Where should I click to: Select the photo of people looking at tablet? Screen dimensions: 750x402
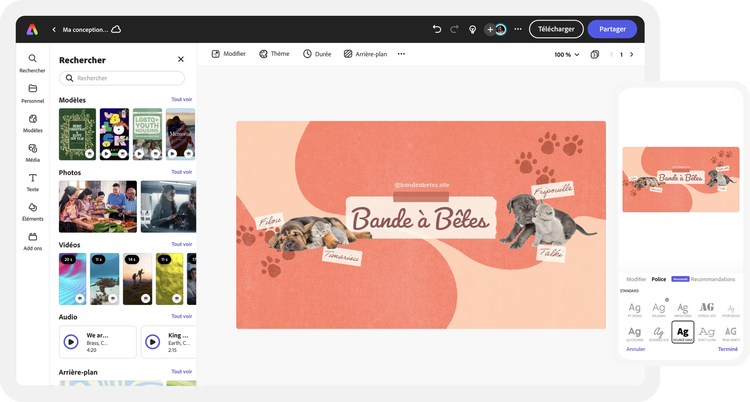(168, 206)
